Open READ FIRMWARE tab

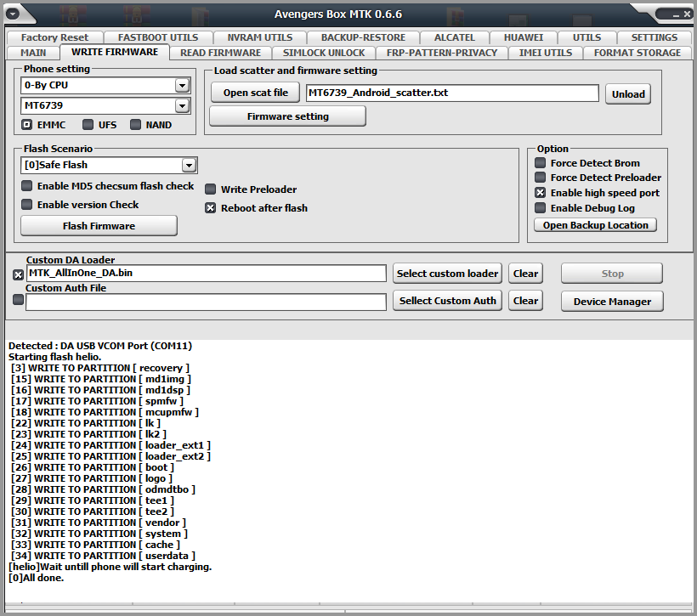[x=220, y=53]
